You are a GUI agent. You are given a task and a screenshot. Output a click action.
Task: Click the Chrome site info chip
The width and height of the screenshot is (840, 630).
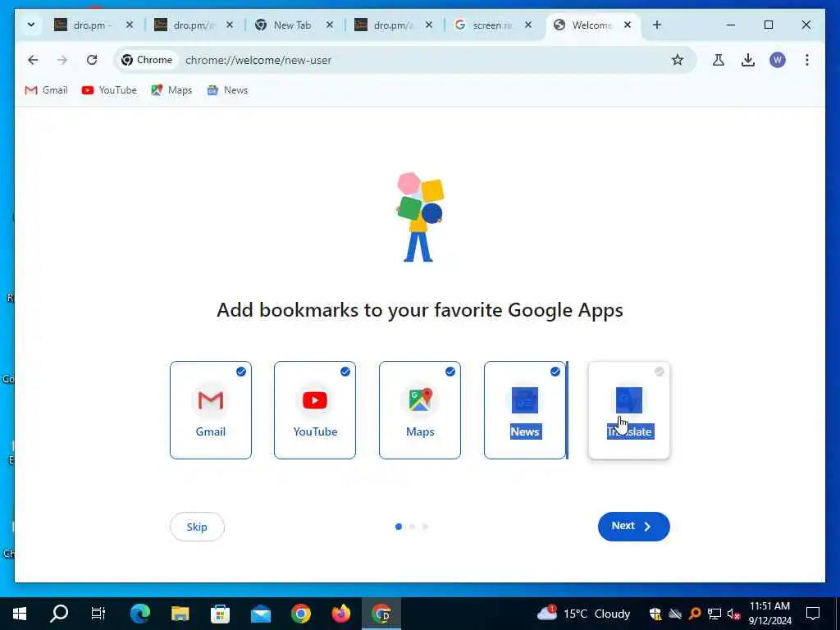point(147,60)
